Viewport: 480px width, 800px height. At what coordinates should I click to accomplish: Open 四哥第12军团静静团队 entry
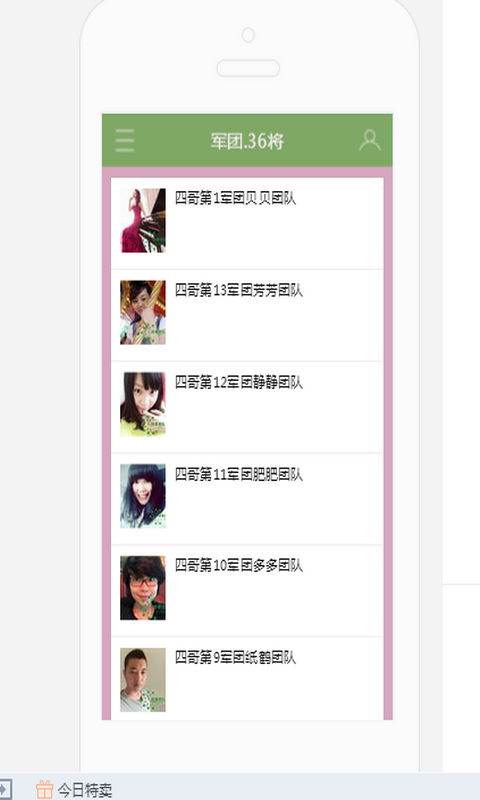click(247, 407)
